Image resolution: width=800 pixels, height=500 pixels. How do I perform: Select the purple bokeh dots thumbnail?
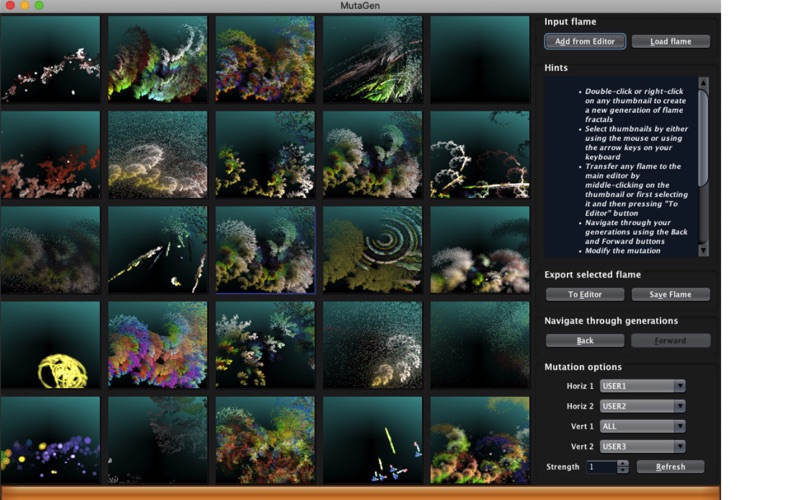coord(50,440)
